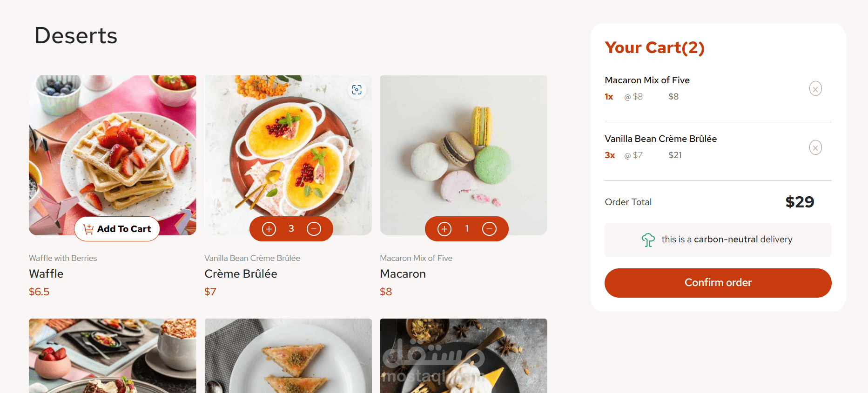Image resolution: width=868 pixels, height=393 pixels.
Task: Click the Your Cart(2) heading
Action: pyautogui.click(x=654, y=47)
